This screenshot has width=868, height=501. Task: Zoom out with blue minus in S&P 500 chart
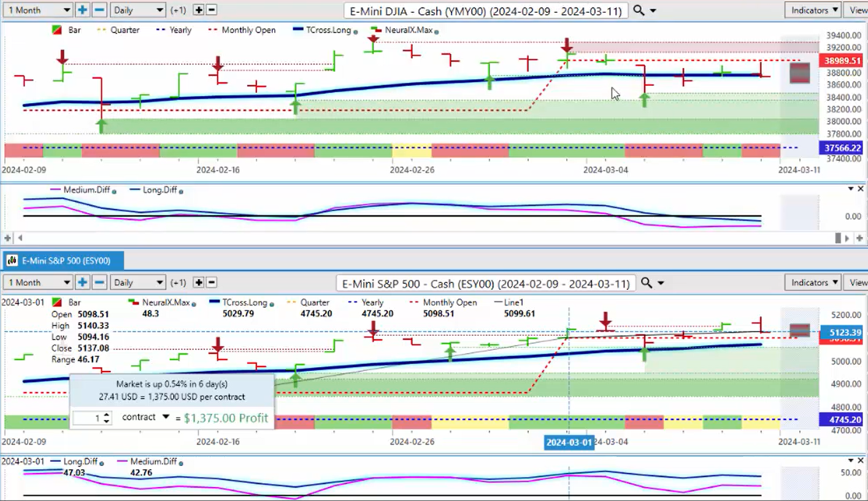click(99, 282)
